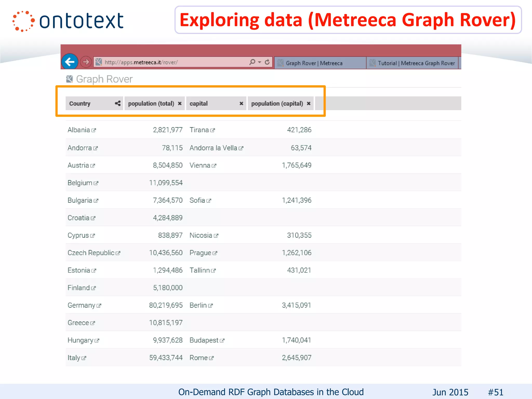Select capital population 3,415,091
This screenshot has width=532, height=399.
tap(297, 305)
